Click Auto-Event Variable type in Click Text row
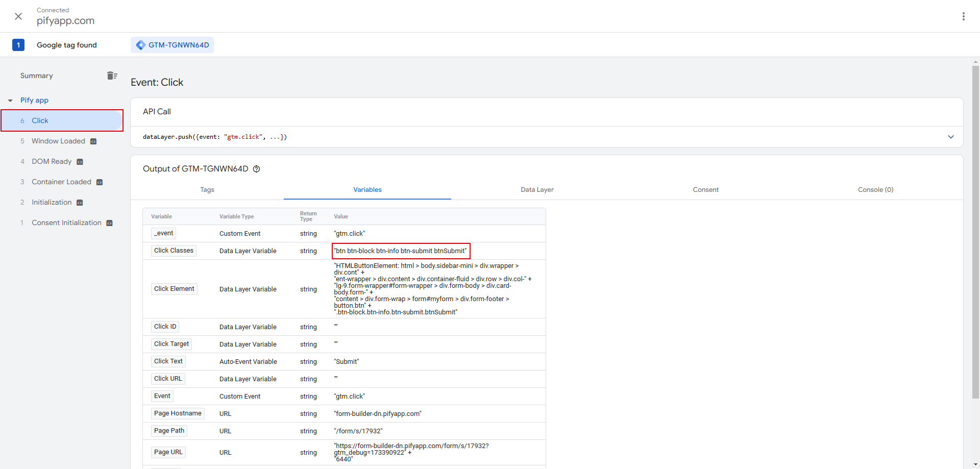This screenshot has height=469, width=980. point(248,362)
